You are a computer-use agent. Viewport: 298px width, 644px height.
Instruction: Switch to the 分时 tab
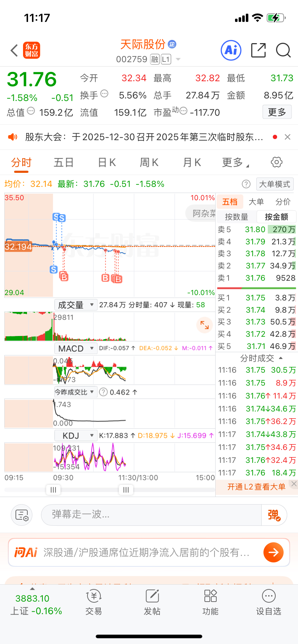tap(21, 162)
